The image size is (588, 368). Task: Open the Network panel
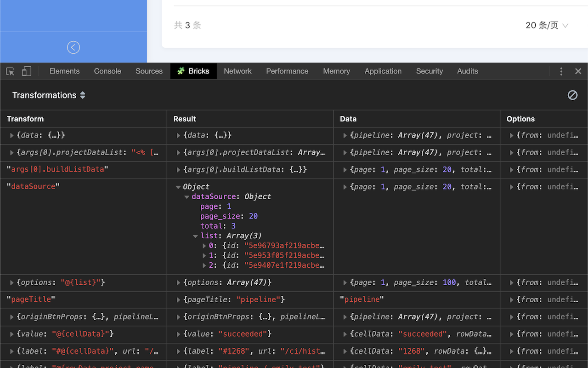click(x=237, y=71)
